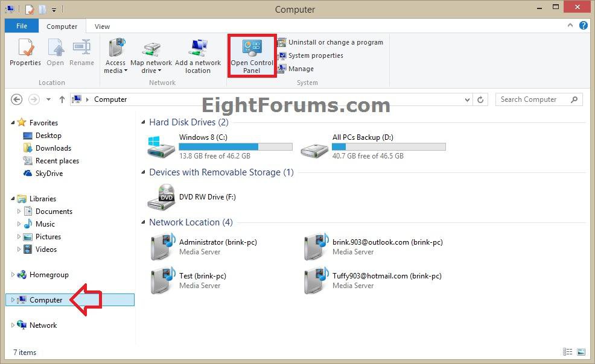Open the address bar history dropdown
This screenshot has width=595, height=364.
click(x=467, y=99)
